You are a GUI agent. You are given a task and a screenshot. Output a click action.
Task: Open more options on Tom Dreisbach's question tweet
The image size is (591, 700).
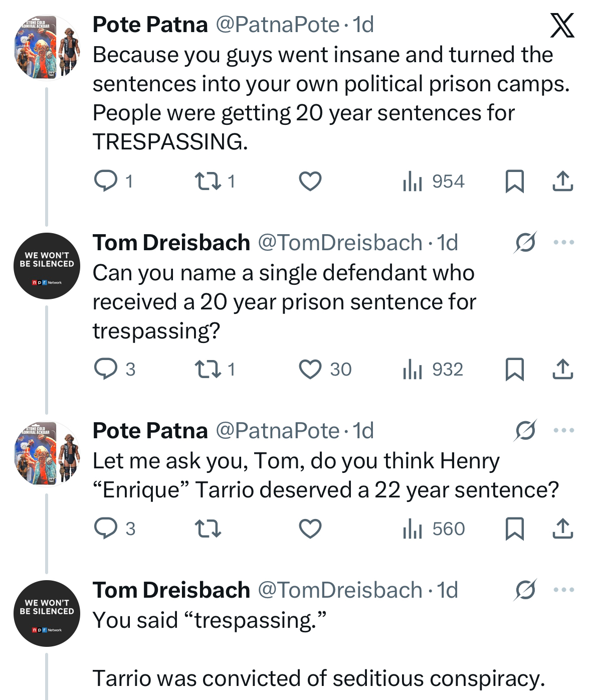564,243
